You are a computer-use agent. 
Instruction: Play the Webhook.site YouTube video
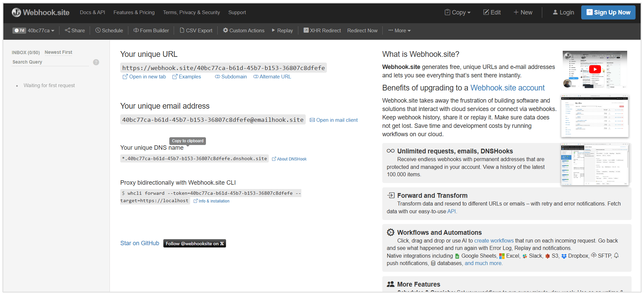[595, 69]
